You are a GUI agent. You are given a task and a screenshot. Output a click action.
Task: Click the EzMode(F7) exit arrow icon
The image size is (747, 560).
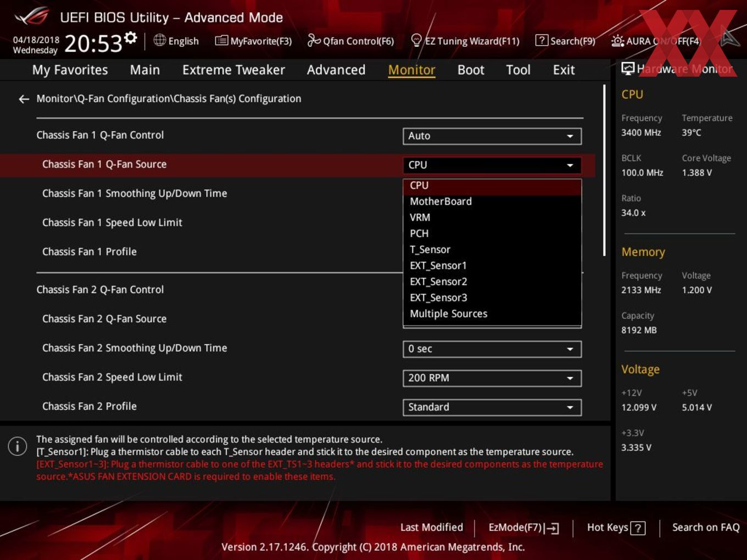[x=552, y=528]
